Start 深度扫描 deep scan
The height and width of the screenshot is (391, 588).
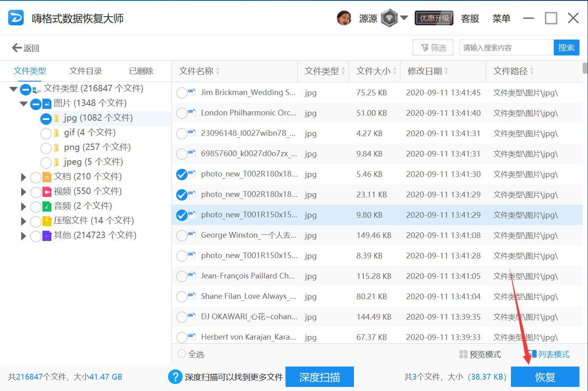point(320,377)
